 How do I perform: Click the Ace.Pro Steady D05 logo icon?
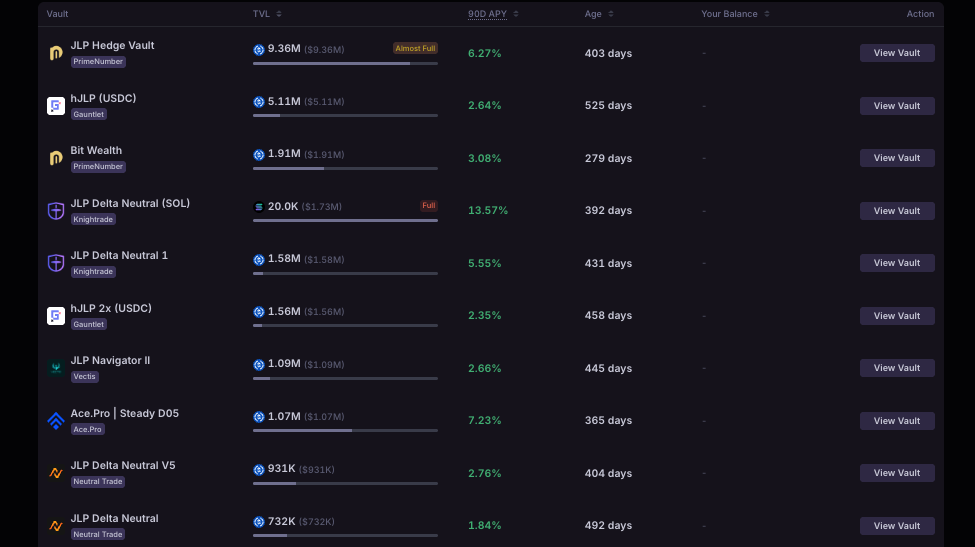point(56,421)
